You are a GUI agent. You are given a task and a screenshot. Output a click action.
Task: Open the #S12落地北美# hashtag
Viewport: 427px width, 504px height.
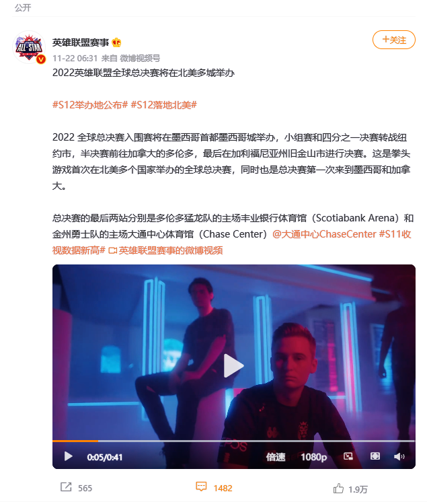[x=164, y=105]
